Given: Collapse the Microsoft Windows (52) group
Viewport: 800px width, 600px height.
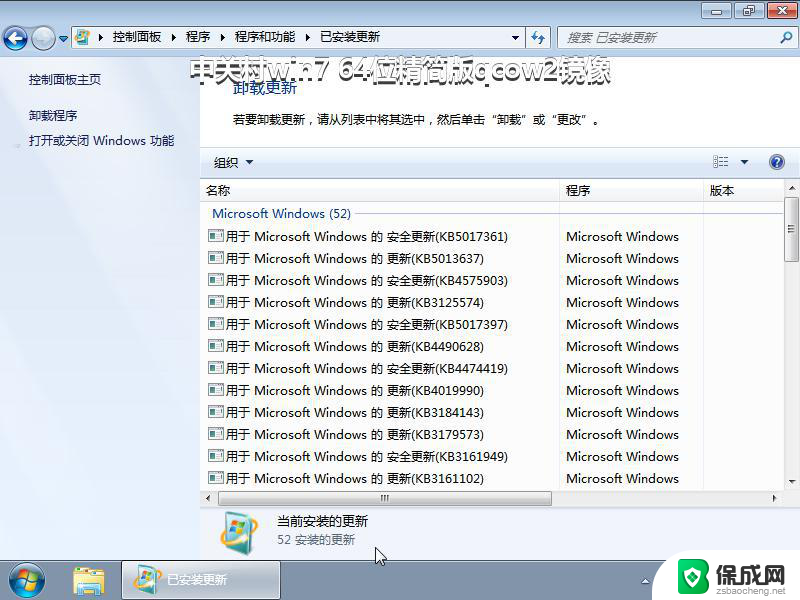Looking at the screenshot, I should point(282,213).
